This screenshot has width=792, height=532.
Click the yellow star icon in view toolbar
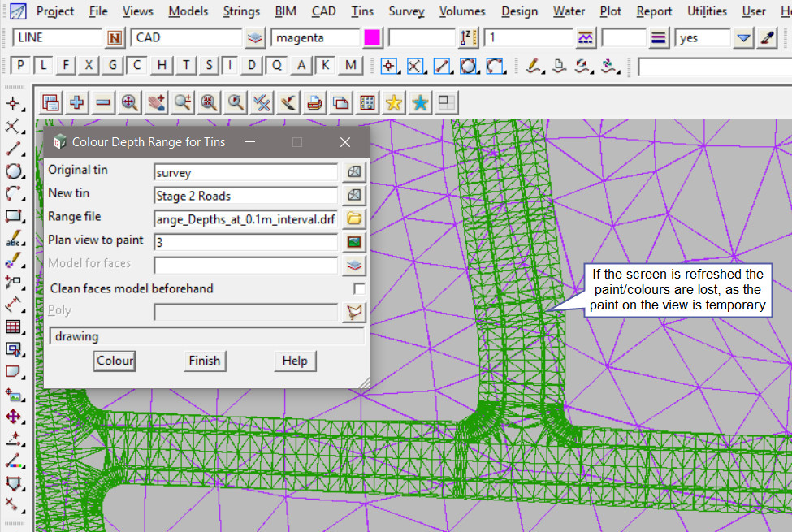pos(394,102)
